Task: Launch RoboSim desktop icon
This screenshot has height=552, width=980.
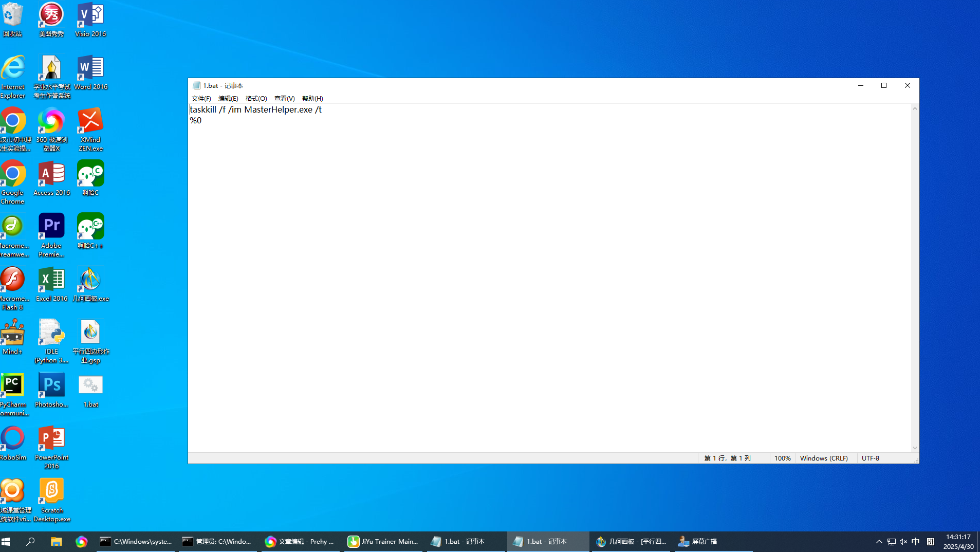Action: point(13,443)
